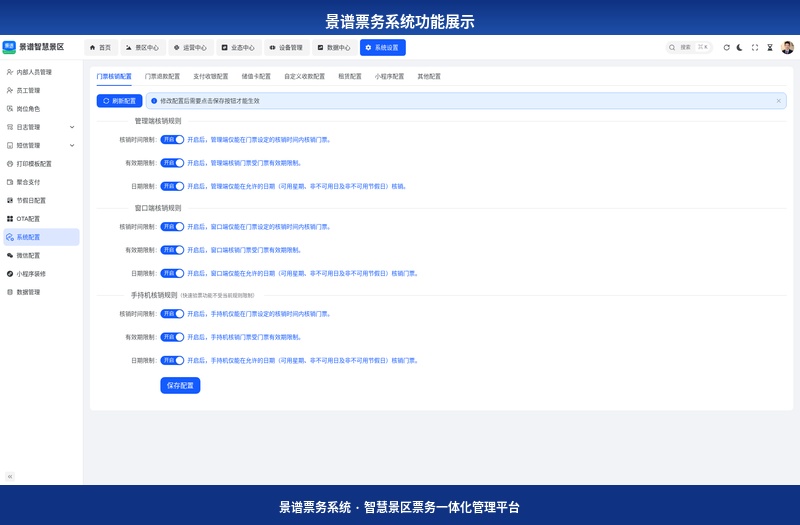The width and height of the screenshot is (800, 525).
Task: Open the 运营中心 navigation item
Action: (191, 47)
